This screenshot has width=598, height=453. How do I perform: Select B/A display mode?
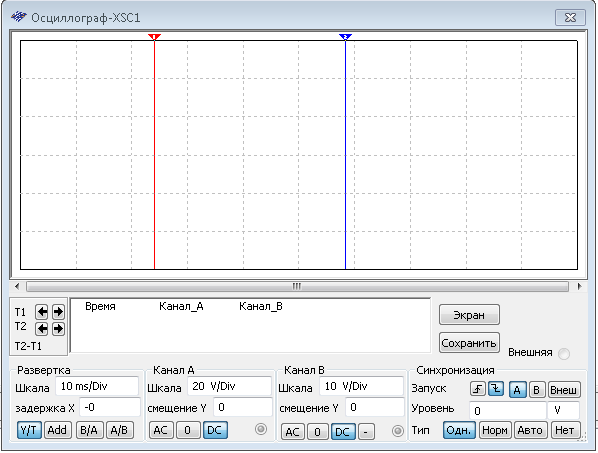click(89, 430)
